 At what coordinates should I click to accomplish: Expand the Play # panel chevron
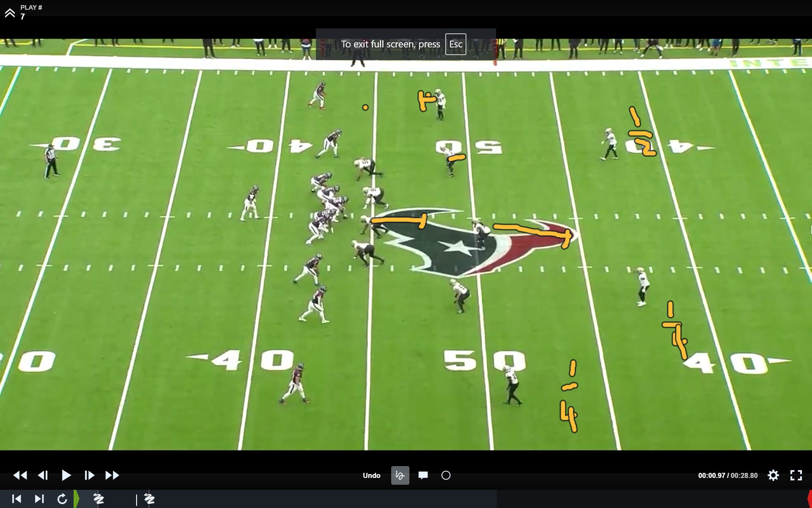[10, 13]
